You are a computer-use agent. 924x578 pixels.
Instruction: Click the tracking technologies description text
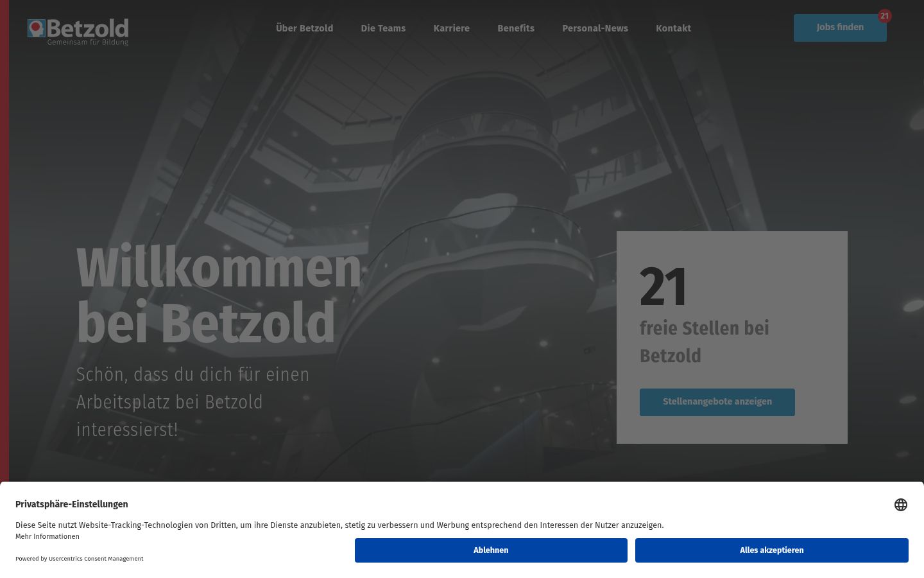click(339, 525)
